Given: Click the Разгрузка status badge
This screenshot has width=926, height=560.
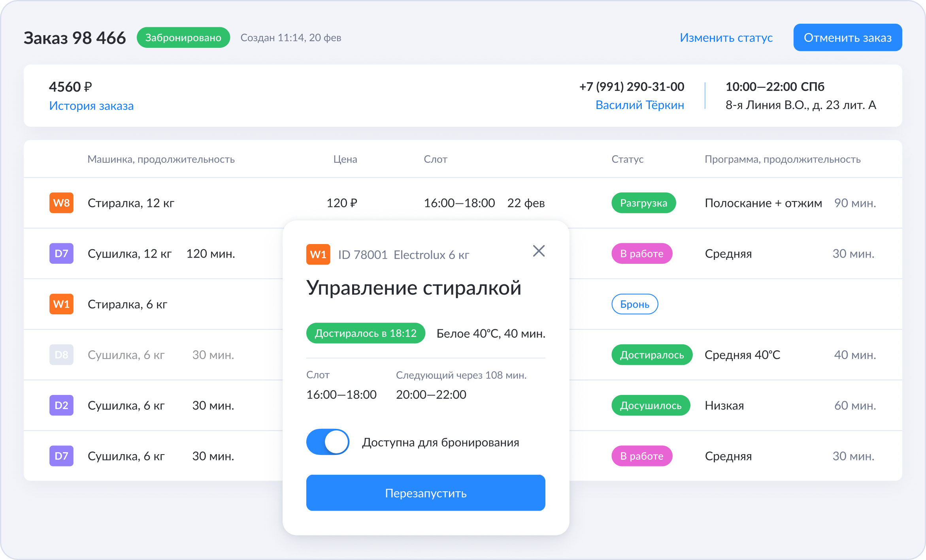Looking at the screenshot, I should (643, 203).
